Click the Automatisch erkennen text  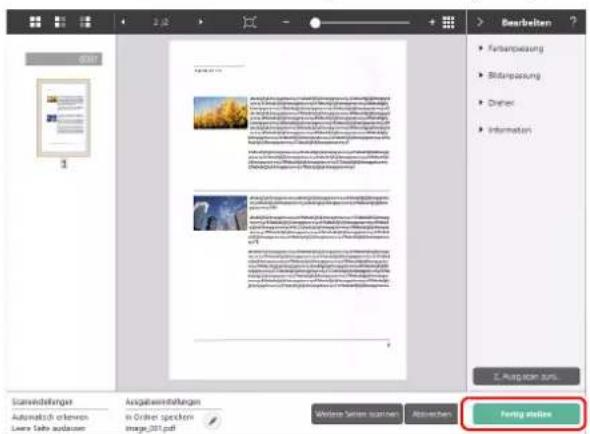[x=50, y=417]
